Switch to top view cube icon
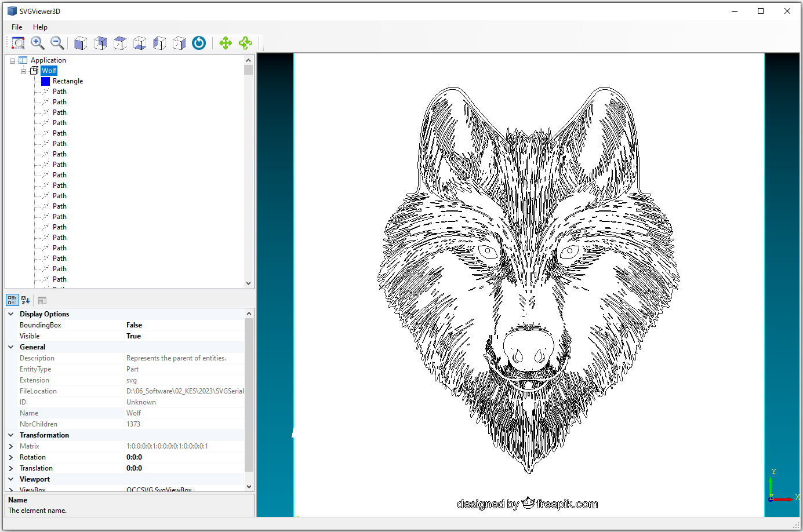 (120, 43)
